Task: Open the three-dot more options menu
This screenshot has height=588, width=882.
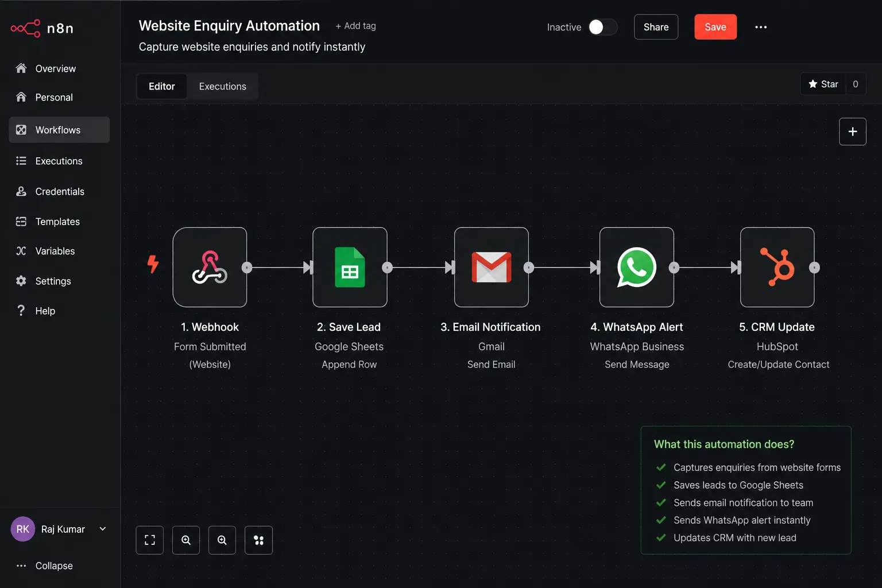Action: point(761,27)
